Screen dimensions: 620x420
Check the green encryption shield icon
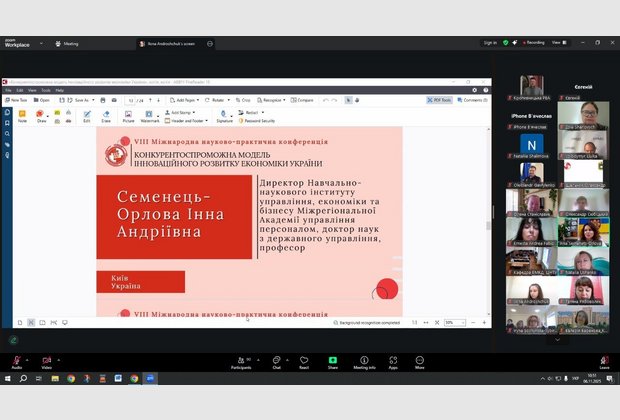(x=505, y=42)
